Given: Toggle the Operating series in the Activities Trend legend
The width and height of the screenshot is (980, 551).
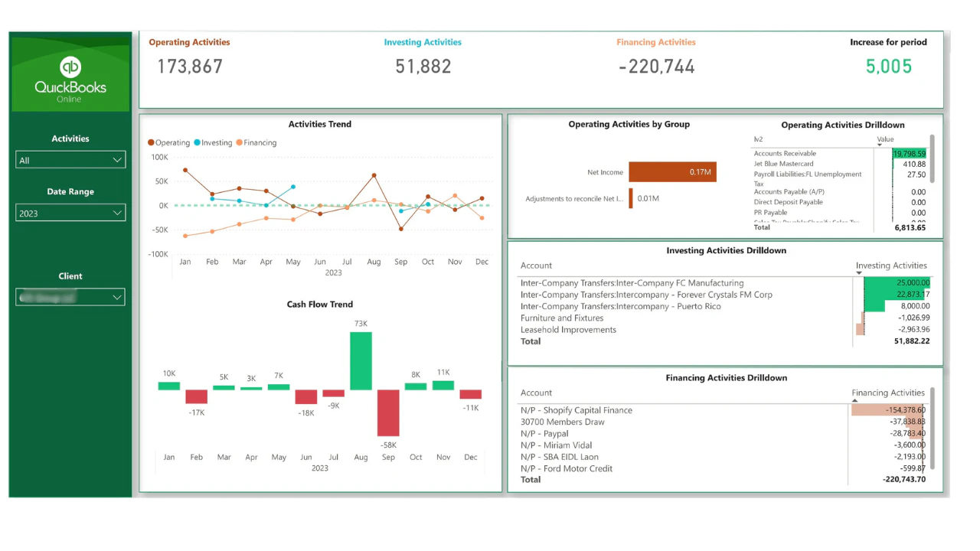Looking at the screenshot, I should coord(169,142).
